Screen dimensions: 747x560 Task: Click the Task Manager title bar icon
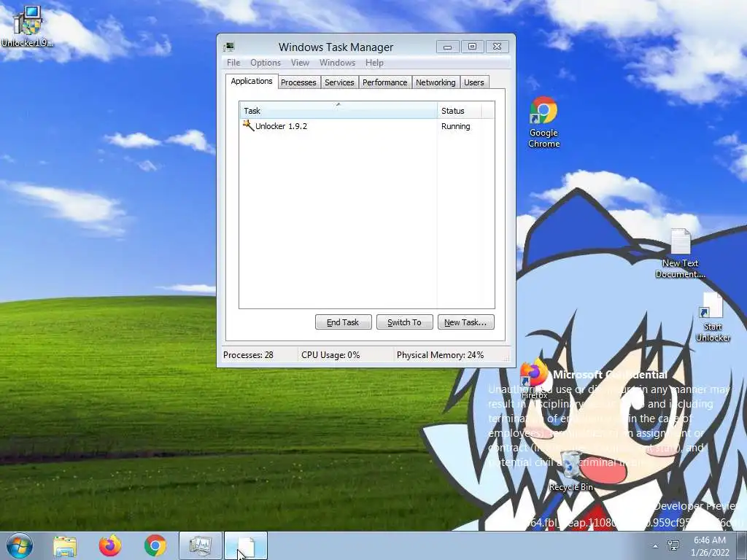coord(229,47)
